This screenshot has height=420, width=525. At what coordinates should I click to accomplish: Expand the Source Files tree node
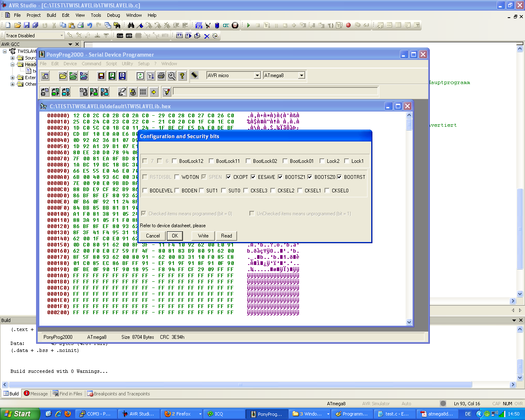pyautogui.click(x=13, y=58)
